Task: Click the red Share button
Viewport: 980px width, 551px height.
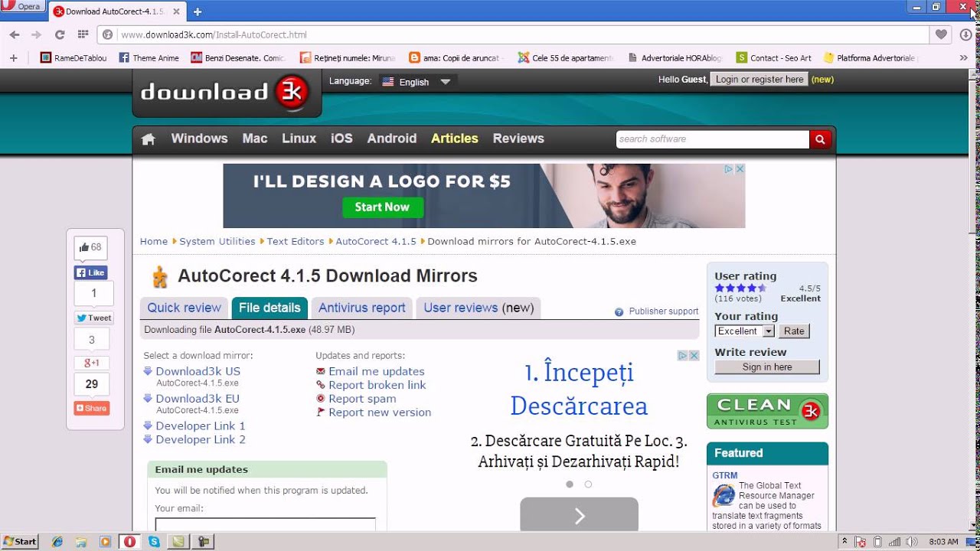Action: [x=91, y=408]
